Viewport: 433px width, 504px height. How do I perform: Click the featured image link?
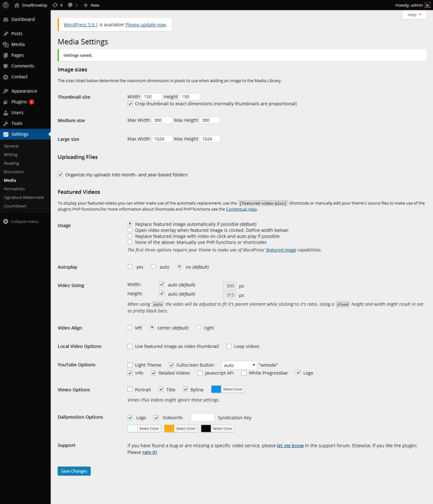281,250
